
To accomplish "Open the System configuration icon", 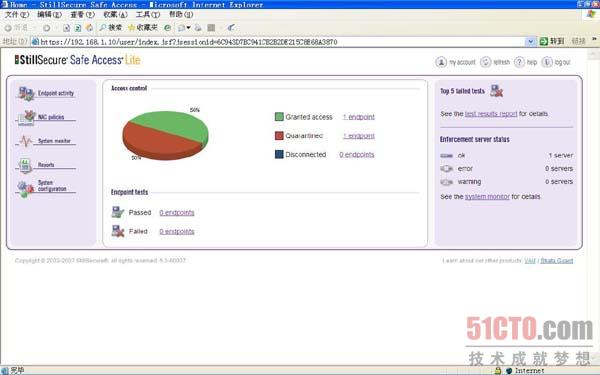I will [x=25, y=189].
